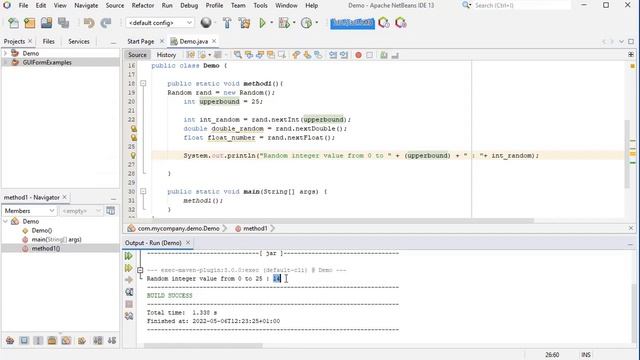Open the Navigate menu
This screenshot has width=640, height=360.
(x=86, y=6)
